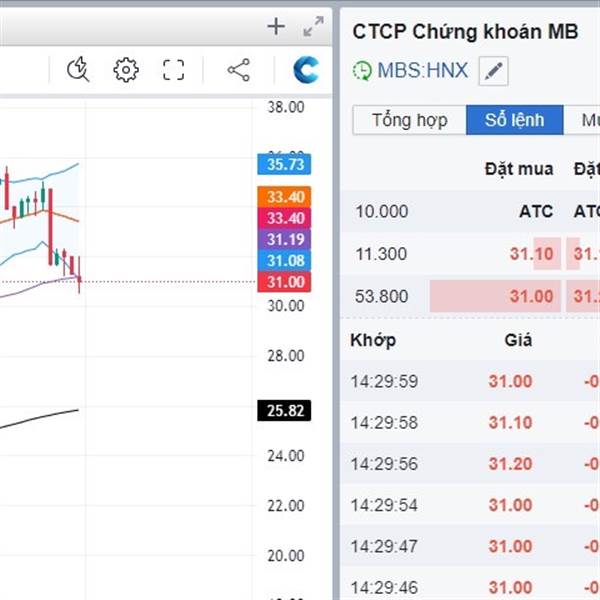
Task: Select the matched trade at 14:29:58
Action: click(470, 422)
